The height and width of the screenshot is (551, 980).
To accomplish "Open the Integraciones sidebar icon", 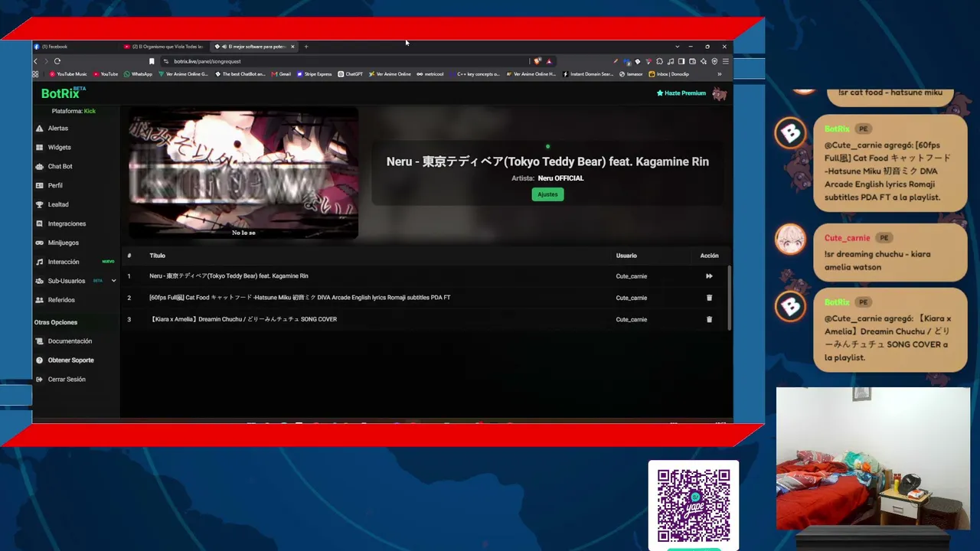I will (x=40, y=224).
